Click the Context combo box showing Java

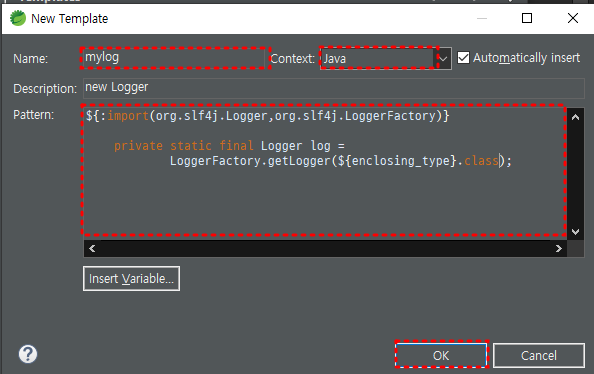[x=386, y=59]
